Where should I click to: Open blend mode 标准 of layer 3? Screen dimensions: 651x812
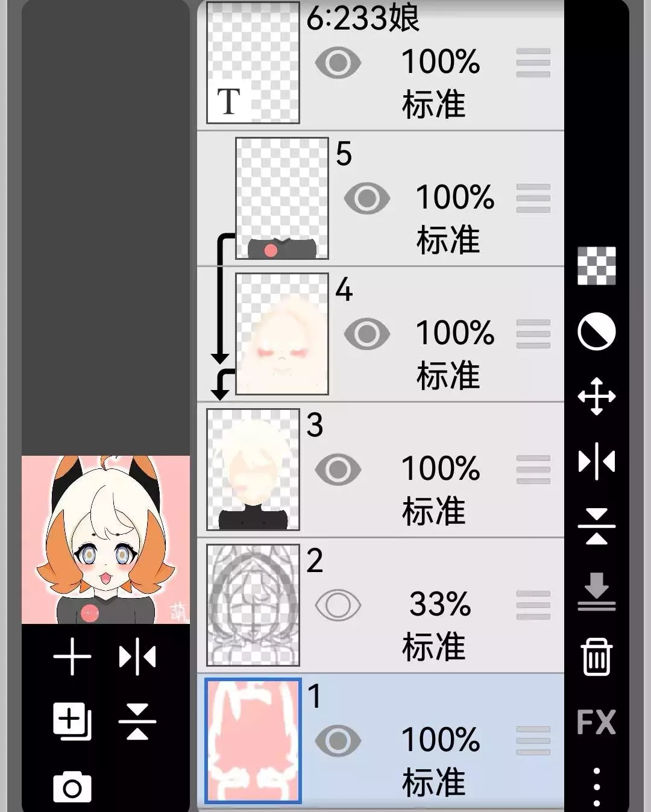pyautogui.click(x=434, y=511)
